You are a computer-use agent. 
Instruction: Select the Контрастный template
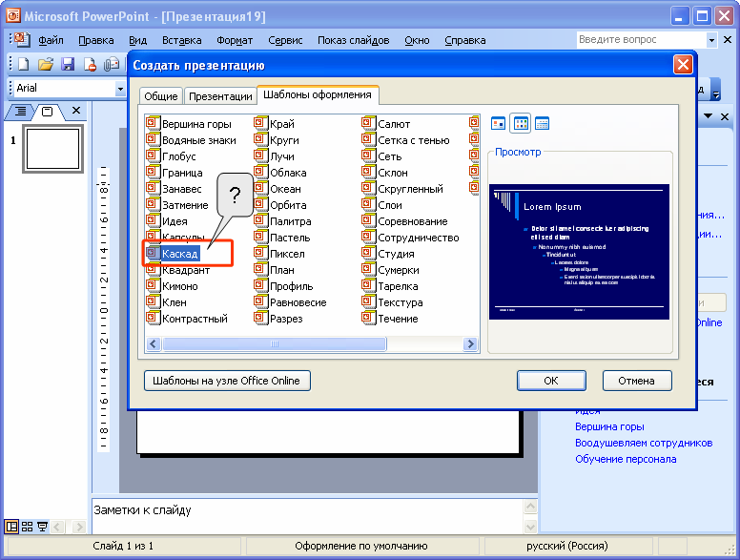tap(195, 319)
